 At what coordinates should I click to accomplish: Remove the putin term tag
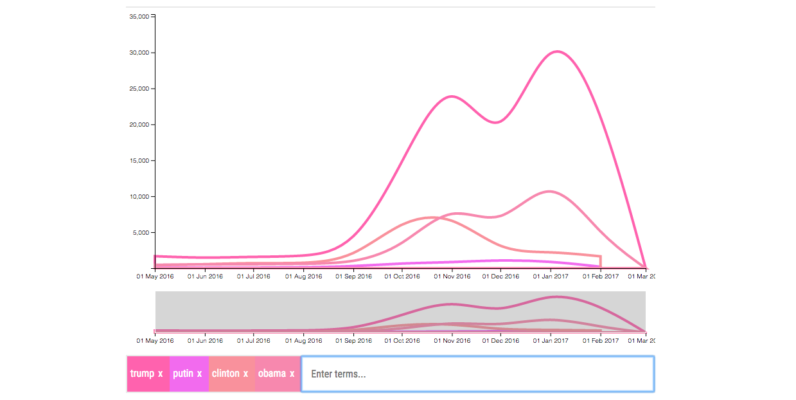199,374
